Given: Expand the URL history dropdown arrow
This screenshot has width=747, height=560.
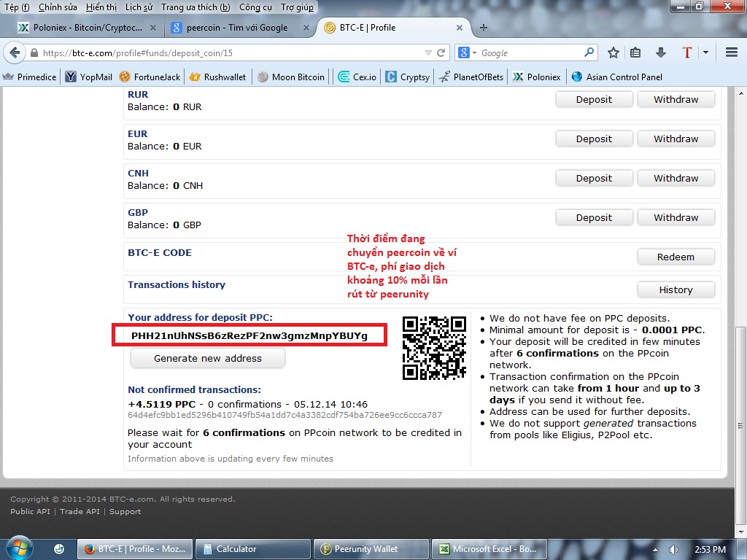Looking at the screenshot, I should pos(427,52).
